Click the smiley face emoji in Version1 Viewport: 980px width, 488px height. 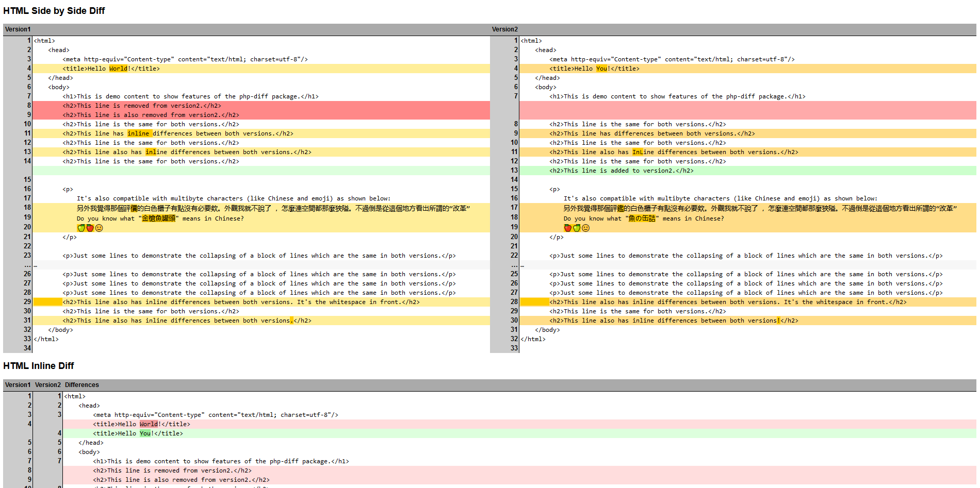99,228
